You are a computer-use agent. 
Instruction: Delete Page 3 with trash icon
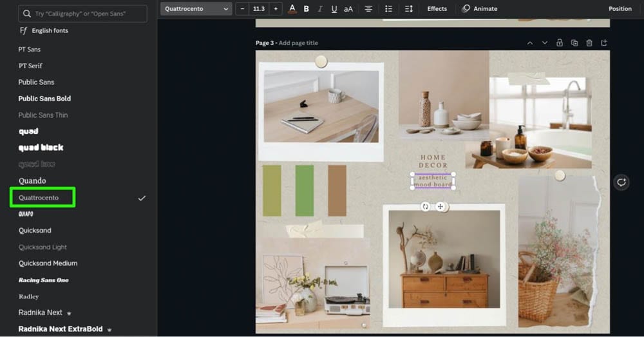point(589,43)
